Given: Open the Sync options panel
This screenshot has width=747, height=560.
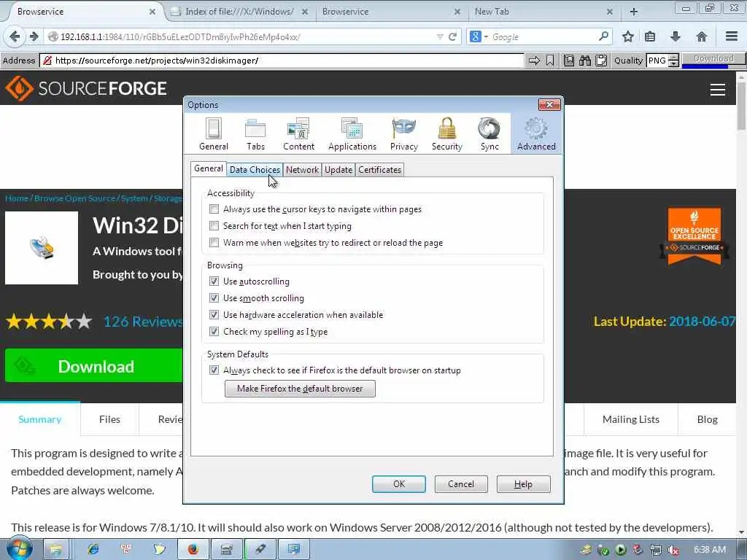Looking at the screenshot, I should [x=489, y=134].
